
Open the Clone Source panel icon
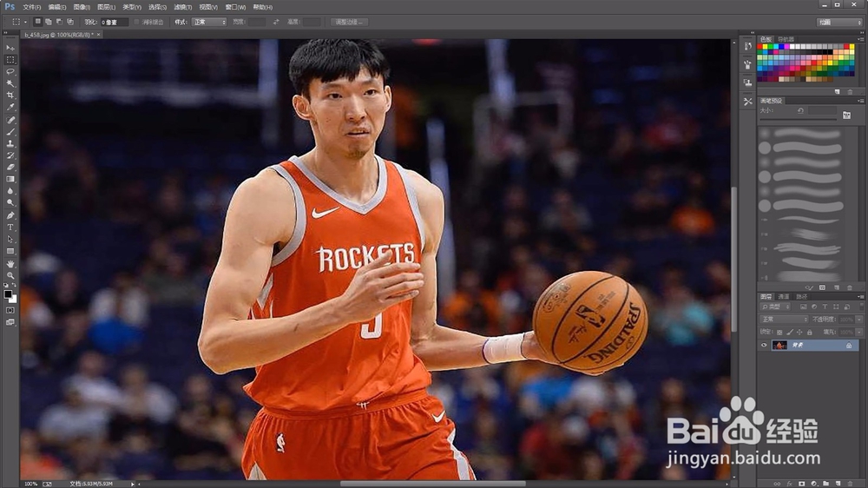[748, 83]
